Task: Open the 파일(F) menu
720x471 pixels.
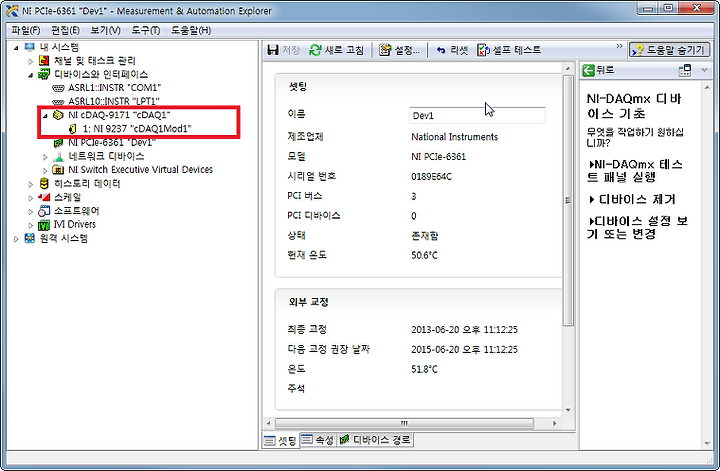Action: tap(26, 30)
